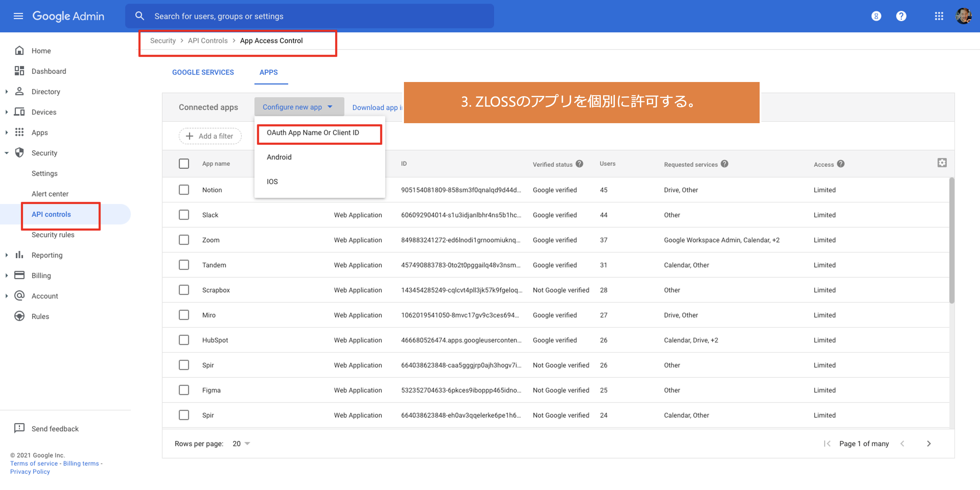Check the Scrapbox app row
Viewport: 980px width, 490px height.
(x=184, y=290)
